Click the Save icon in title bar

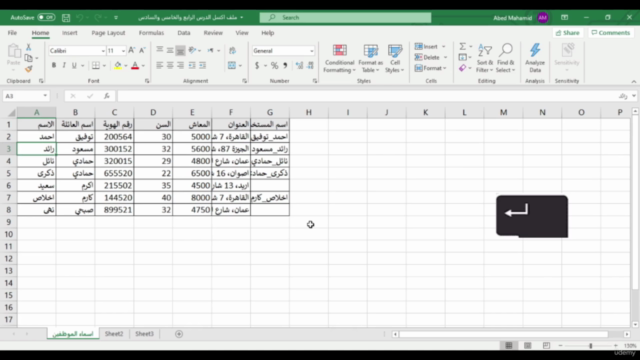click(66, 18)
